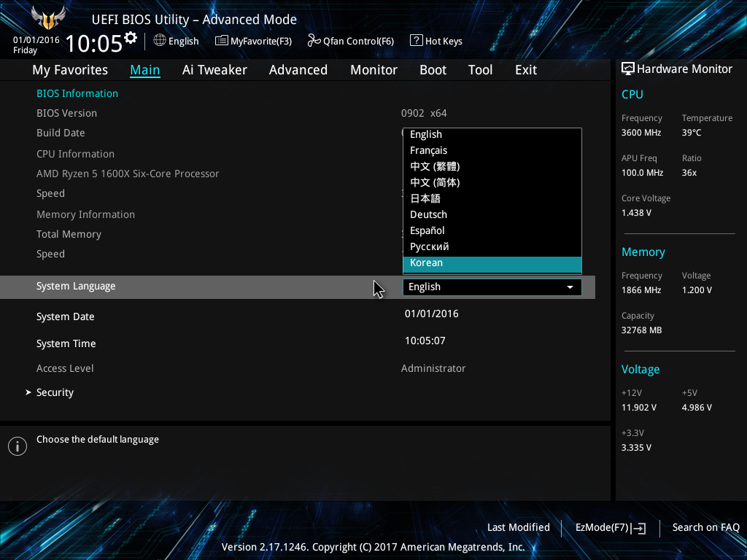
Task: Click the English language button in header
Action: pos(177,41)
